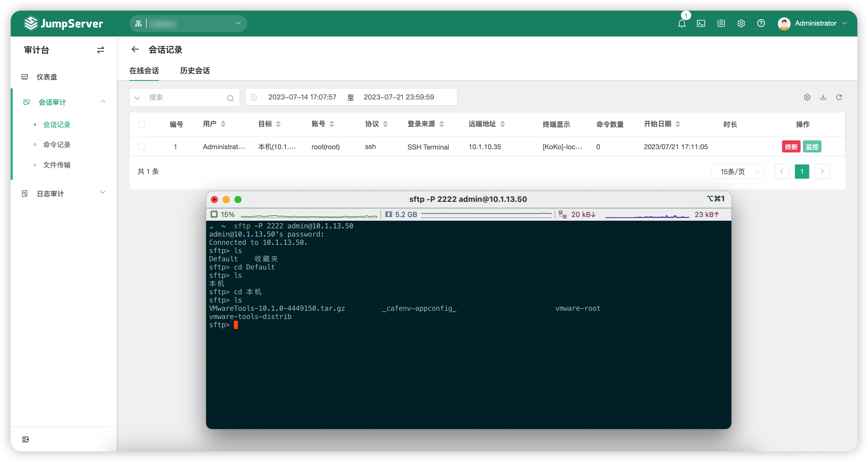Open session detail by clicking link 1

click(x=175, y=147)
